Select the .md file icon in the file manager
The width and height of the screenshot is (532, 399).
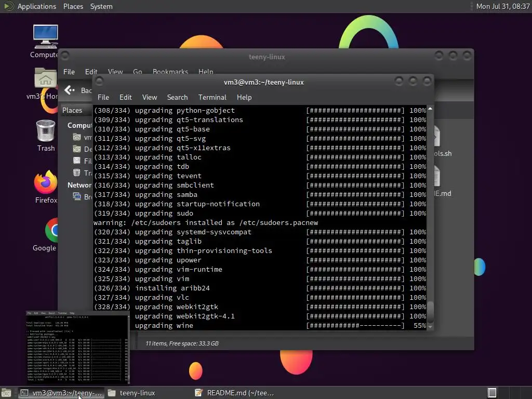pyautogui.click(x=437, y=176)
